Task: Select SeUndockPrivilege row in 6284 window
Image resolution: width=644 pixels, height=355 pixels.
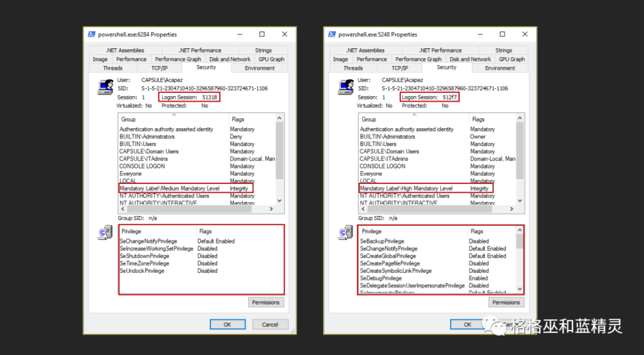Action: pos(202,271)
